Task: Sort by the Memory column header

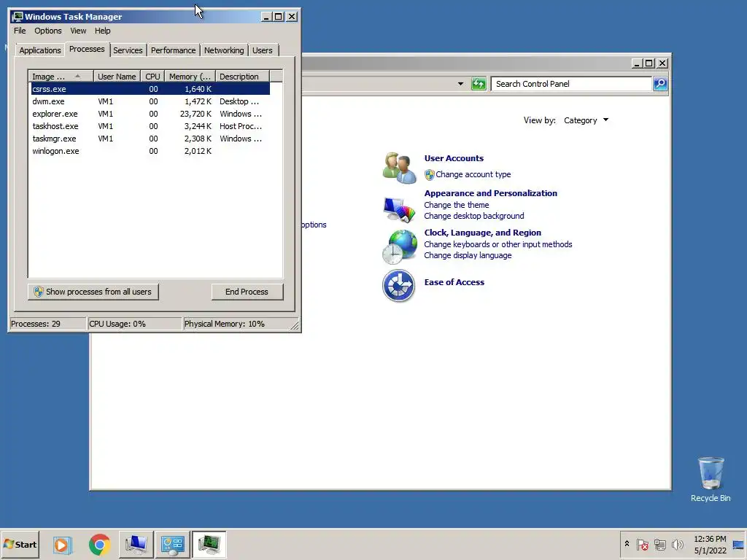Action: point(190,77)
